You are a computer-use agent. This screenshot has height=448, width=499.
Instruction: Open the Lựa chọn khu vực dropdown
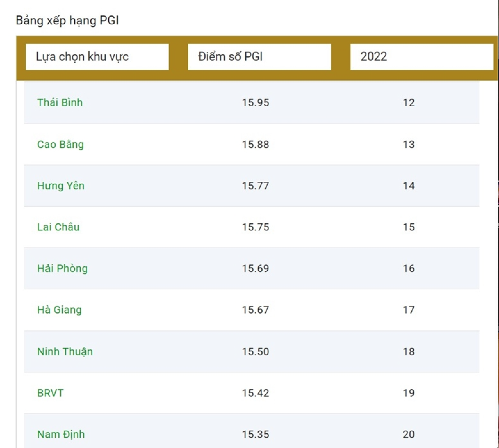pyautogui.click(x=97, y=57)
